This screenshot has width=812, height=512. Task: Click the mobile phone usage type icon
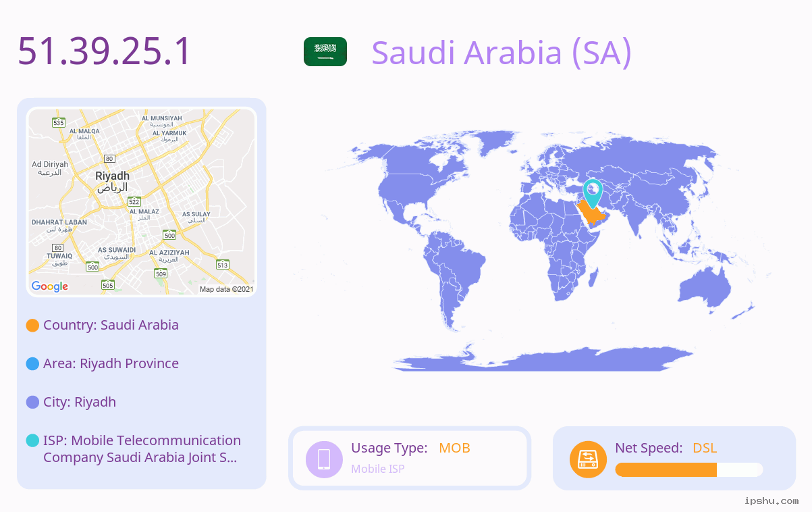(324, 459)
